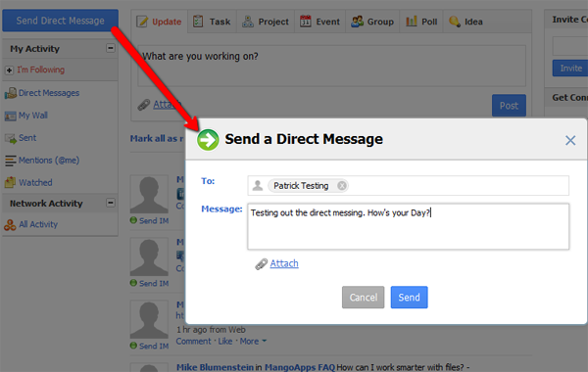Open All Activity feed link
The width and height of the screenshot is (588, 372).
pyautogui.click(x=38, y=224)
